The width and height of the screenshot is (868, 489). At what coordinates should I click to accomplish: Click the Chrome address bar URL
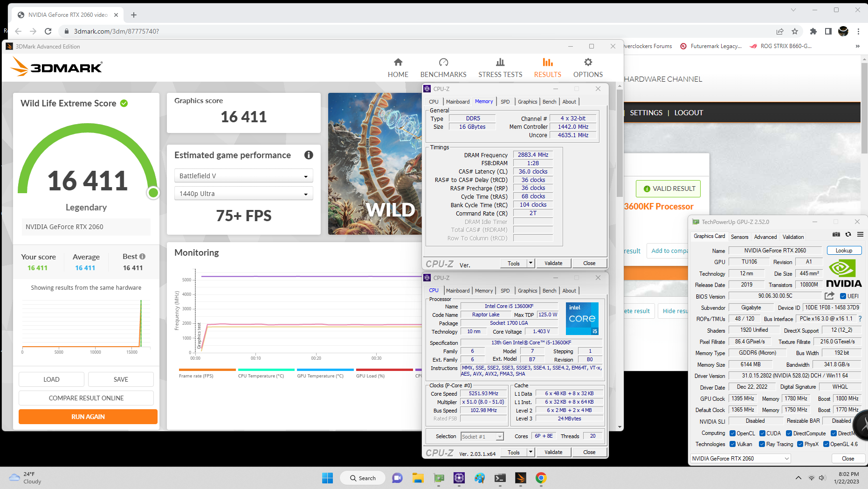117,31
